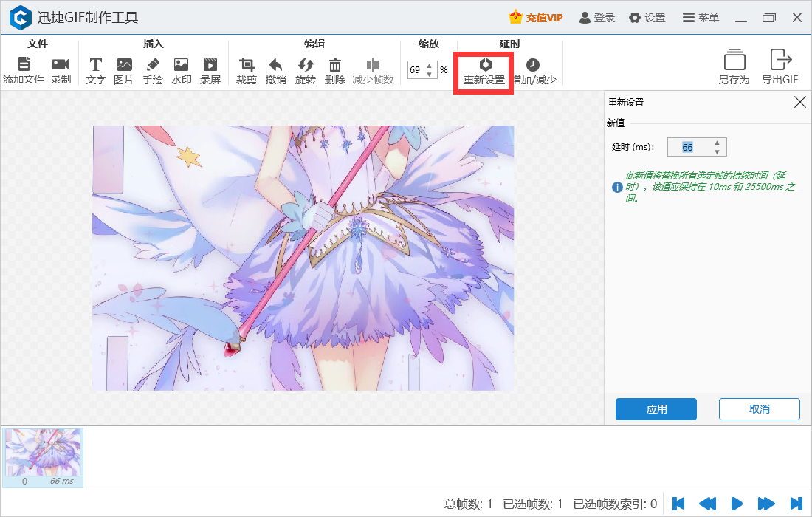Save project using 另存为
Screen dimensions: 812x517
point(734,66)
